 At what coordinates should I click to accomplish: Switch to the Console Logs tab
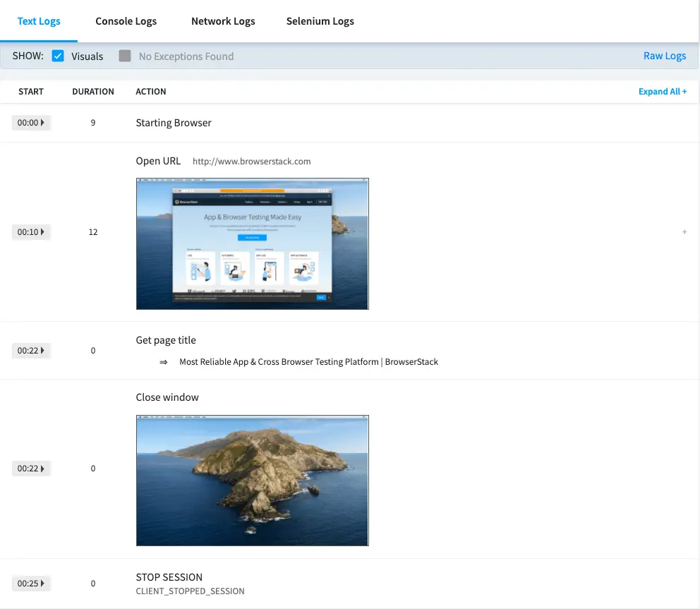point(126,21)
